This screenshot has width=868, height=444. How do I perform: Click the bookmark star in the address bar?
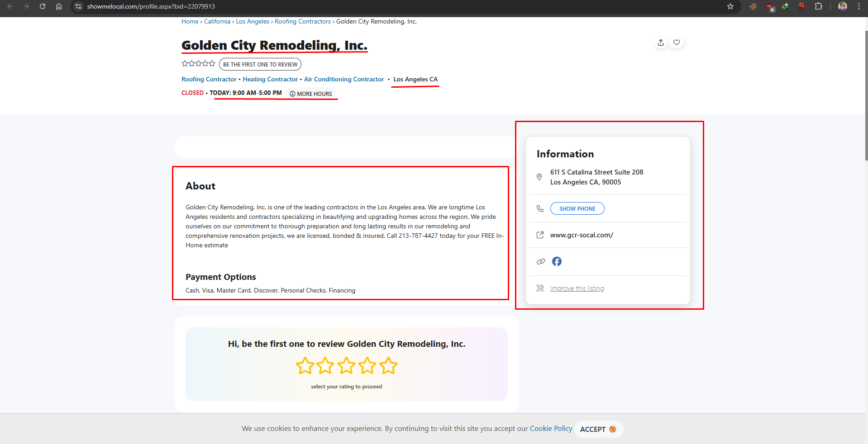pyautogui.click(x=730, y=6)
